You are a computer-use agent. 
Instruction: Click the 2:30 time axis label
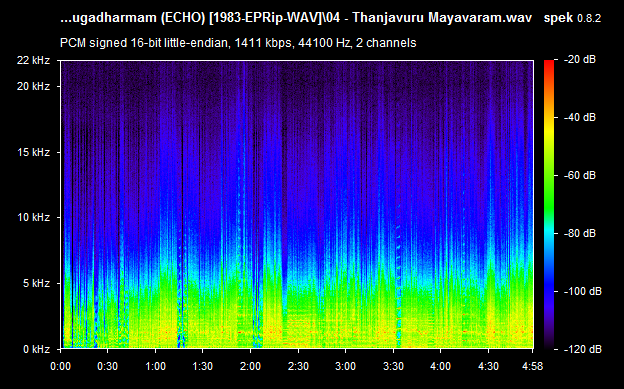298,366
